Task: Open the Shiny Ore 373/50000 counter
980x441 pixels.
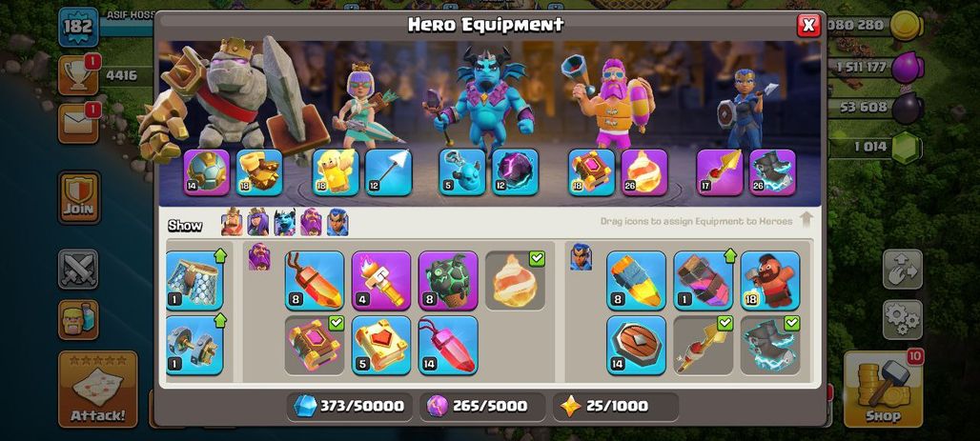Action: coord(350,406)
